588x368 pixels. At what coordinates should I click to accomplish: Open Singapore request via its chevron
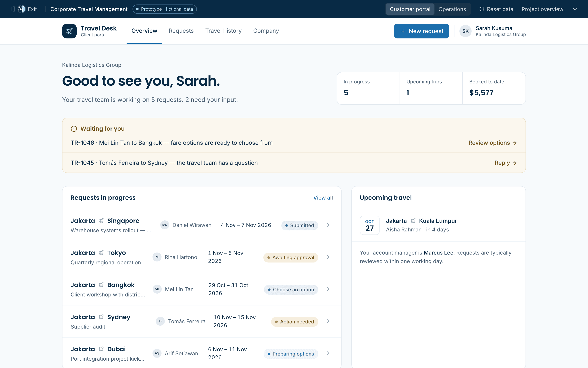coord(328,225)
